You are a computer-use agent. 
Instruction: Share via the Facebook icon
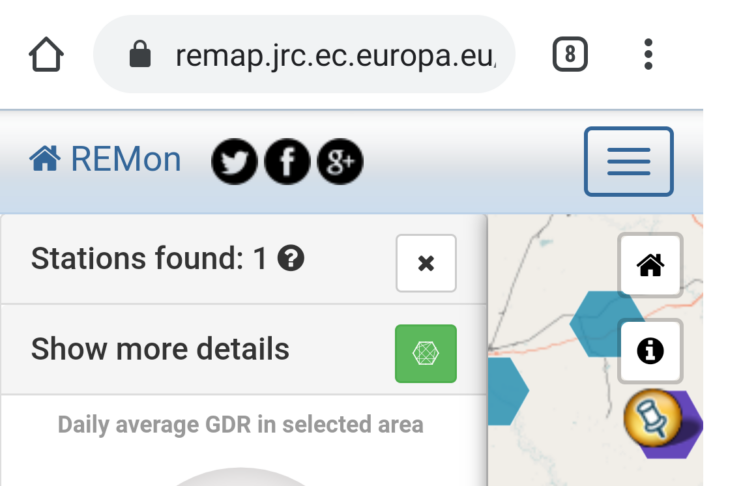pos(287,161)
